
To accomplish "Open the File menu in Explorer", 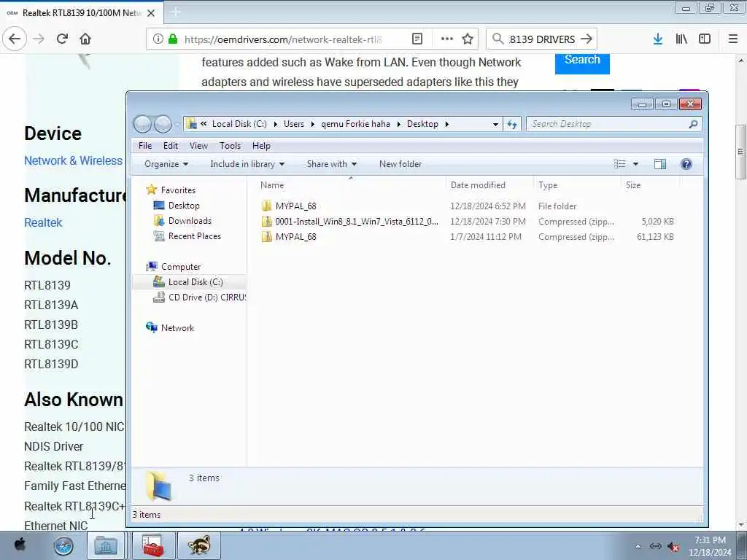I will [x=145, y=146].
